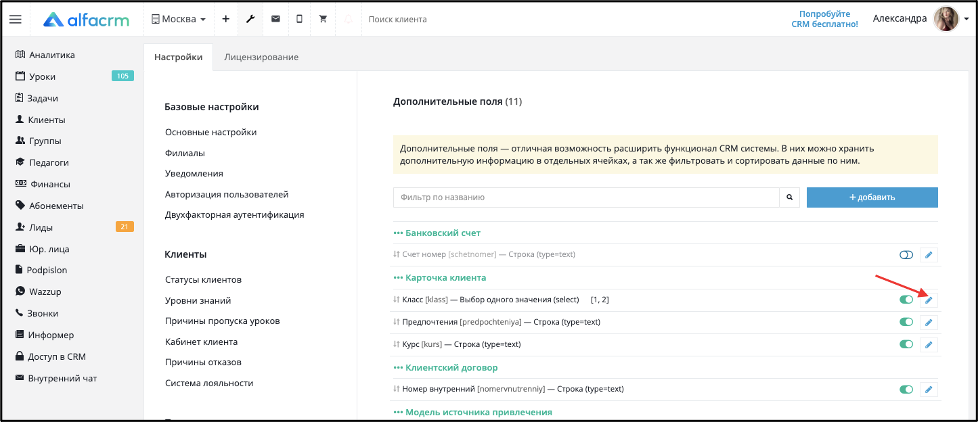Open Podpislon in the sidebar
The height and width of the screenshot is (422, 979).
pyautogui.click(x=41, y=270)
